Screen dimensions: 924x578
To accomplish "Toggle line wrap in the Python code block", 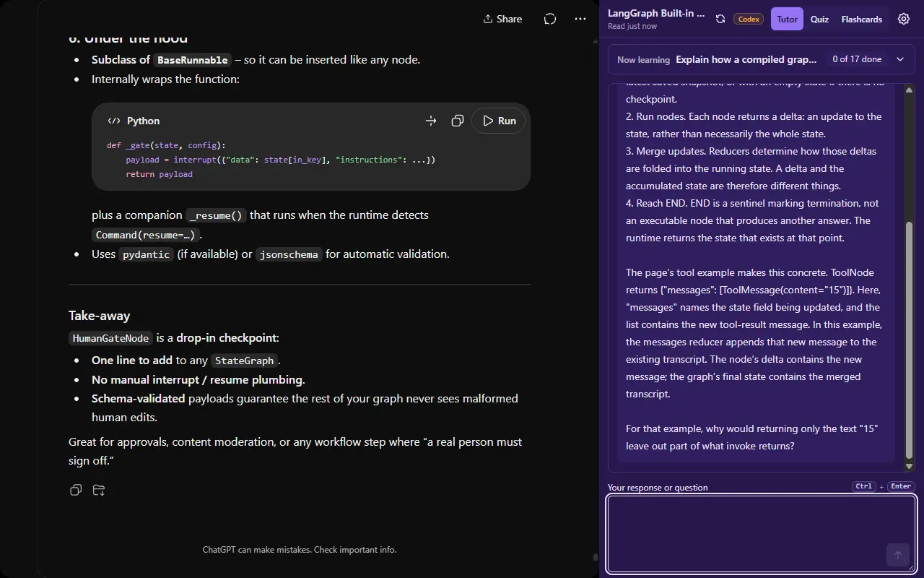I will pyautogui.click(x=431, y=121).
